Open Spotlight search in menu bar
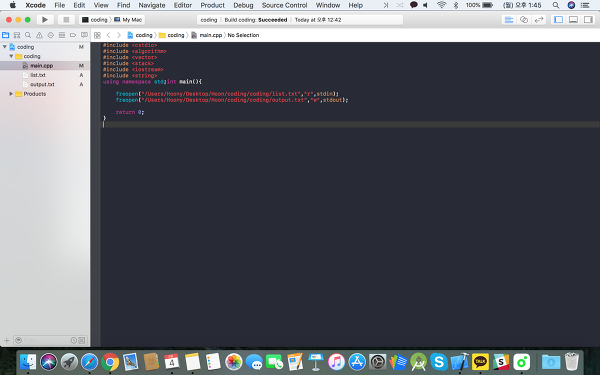 [x=556, y=5]
